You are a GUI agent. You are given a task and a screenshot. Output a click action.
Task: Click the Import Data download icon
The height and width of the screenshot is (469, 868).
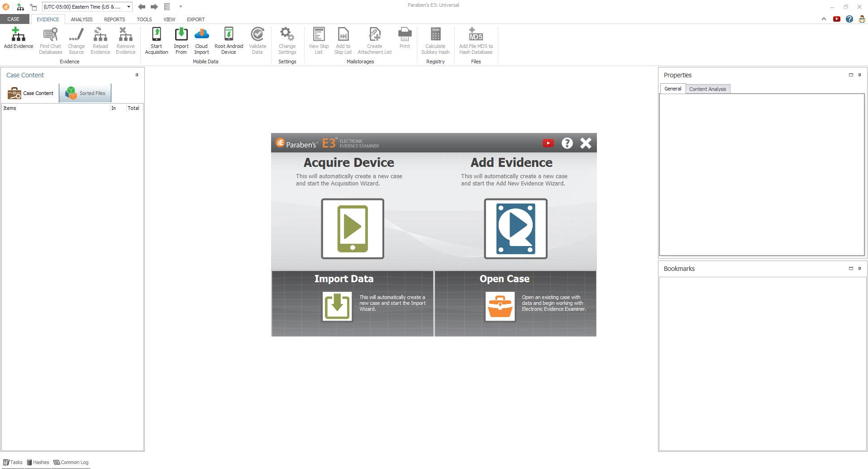(337, 306)
